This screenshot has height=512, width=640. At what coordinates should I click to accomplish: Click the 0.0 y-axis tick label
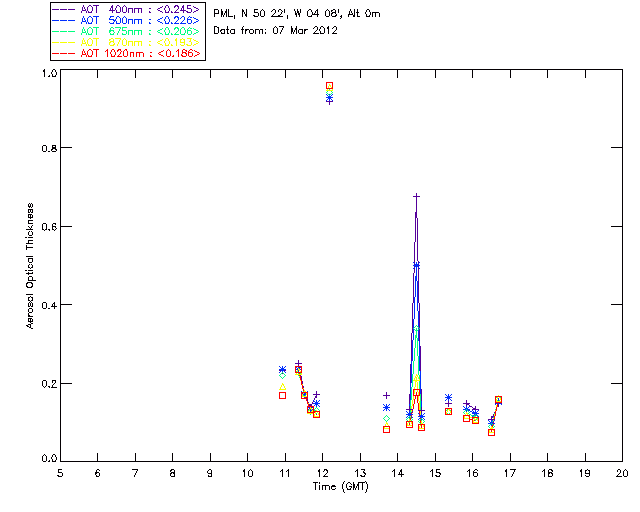(49, 459)
